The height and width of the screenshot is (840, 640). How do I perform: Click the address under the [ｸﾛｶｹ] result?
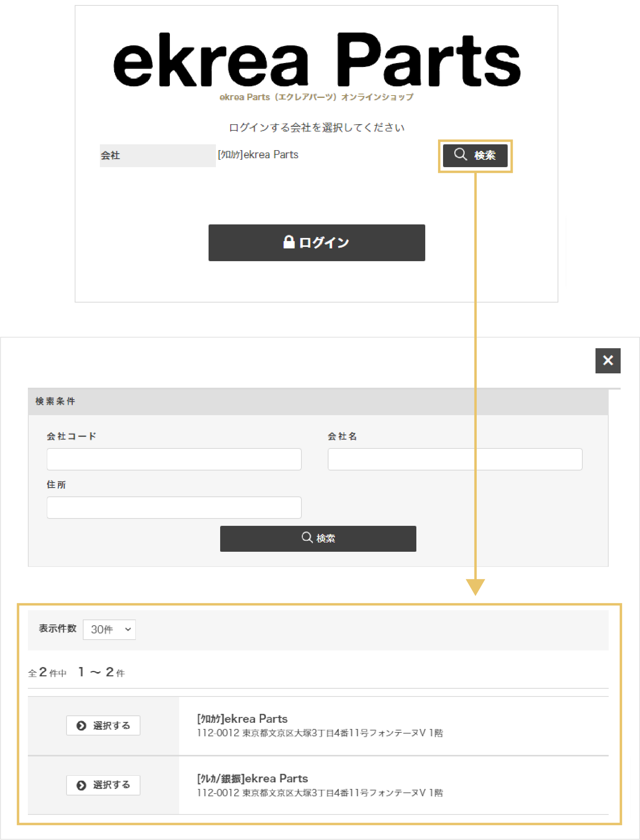click(320, 733)
